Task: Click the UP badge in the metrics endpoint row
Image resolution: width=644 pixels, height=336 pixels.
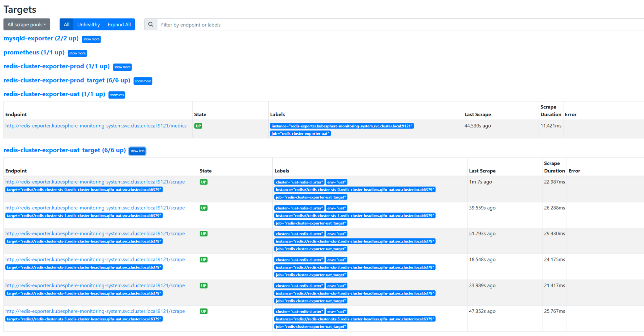Action: click(198, 126)
